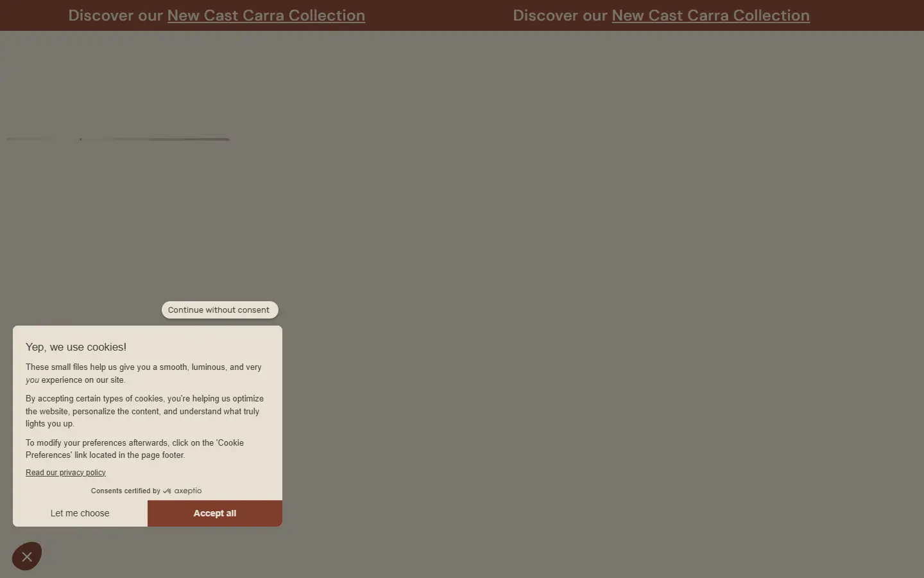Choose the Let me choose option
The width and height of the screenshot is (924, 578).
point(80,513)
